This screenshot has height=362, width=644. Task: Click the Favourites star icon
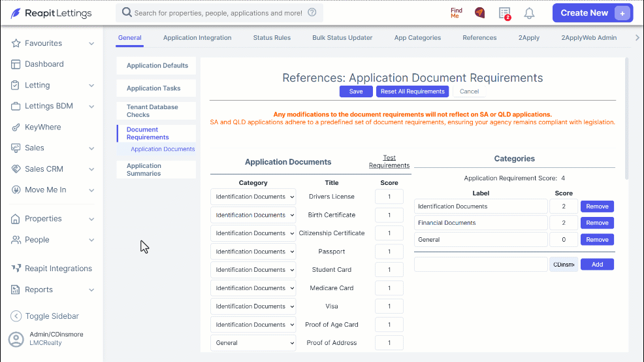(16, 43)
